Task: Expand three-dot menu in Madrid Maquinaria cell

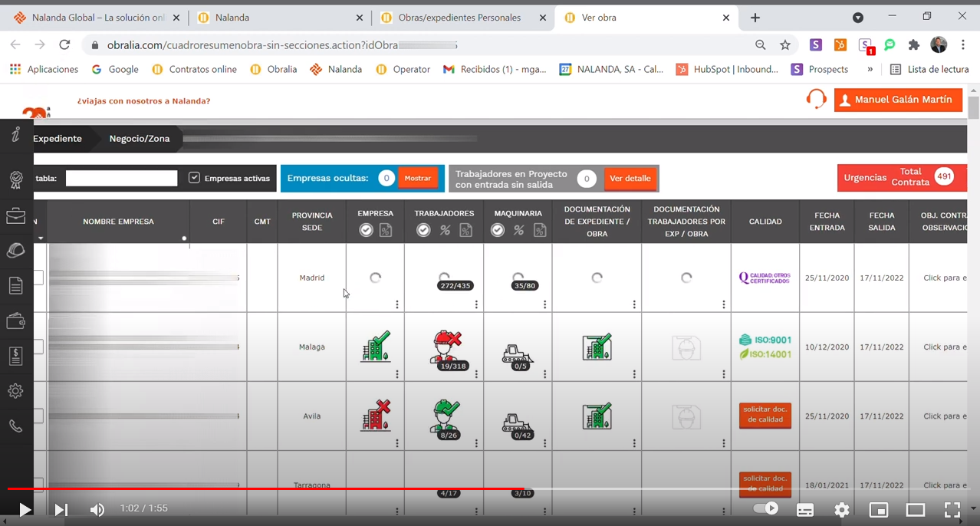Action: 544,304
